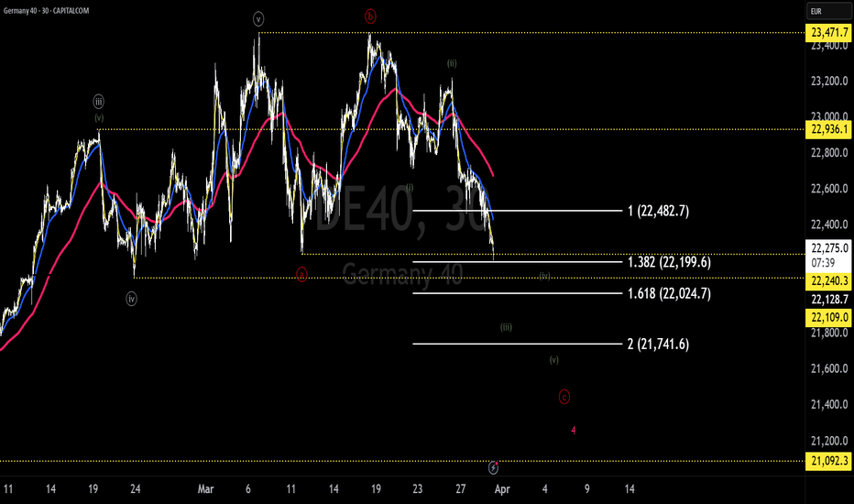Click the 9 date on the time axis

click(x=587, y=489)
